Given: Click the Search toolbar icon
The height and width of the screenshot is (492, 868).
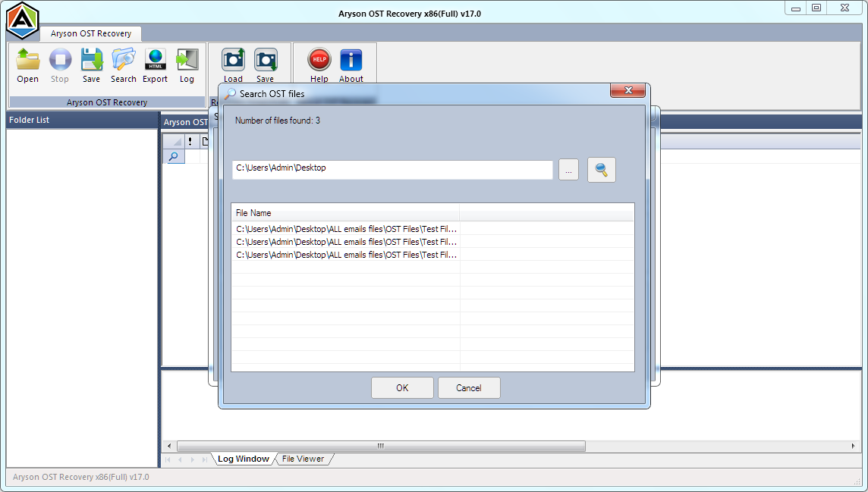Looking at the screenshot, I should 124,66.
